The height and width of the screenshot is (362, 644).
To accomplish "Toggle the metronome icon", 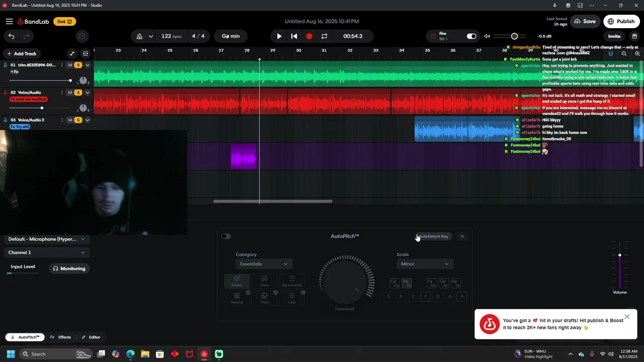I will pyautogui.click(x=139, y=36).
